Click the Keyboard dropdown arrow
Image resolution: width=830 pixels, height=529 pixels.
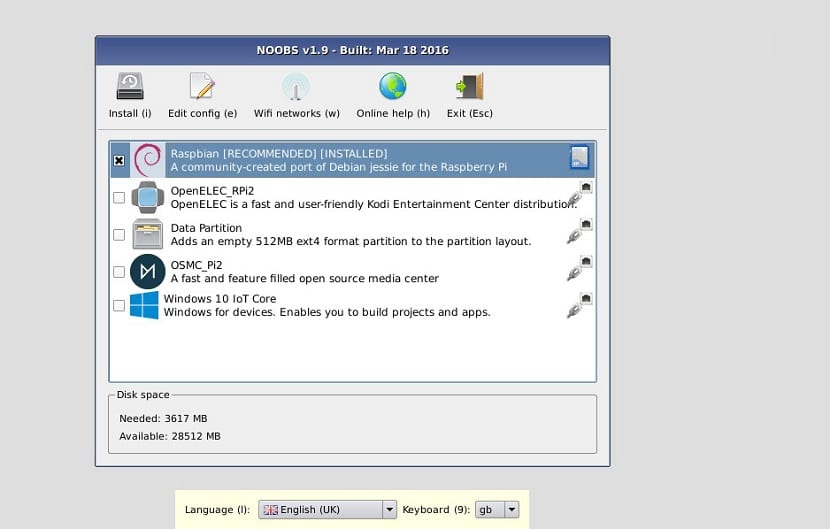(511, 509)
